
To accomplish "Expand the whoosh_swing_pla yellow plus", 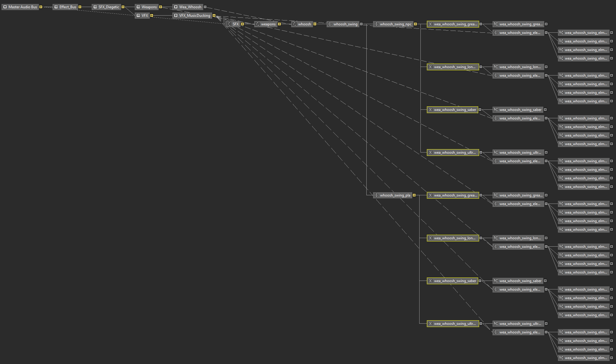I will 414,195.
